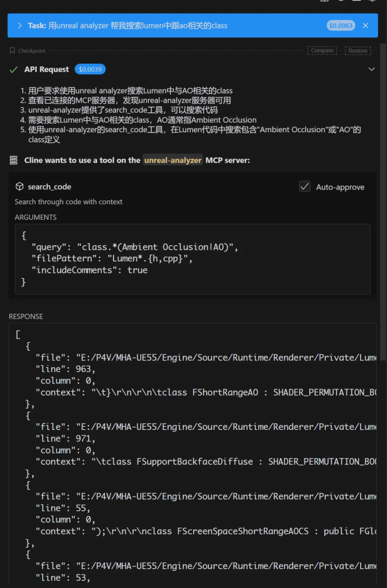Click the RESPONSE JSON output block
This screenshot has height=588, width=387.
coord(192,454)
